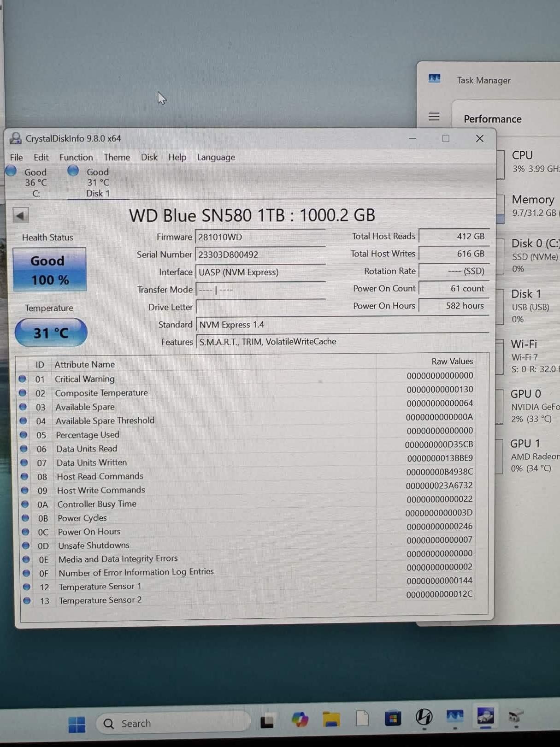Click the status dot for Temperature Sensor 1
This screenshot has width=560, height=747.
pyautogui.click(x=27, y=587)
